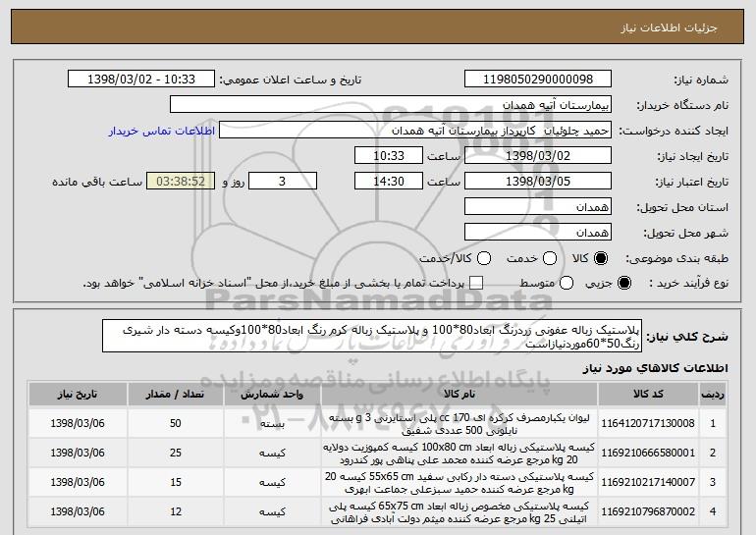Select the جزیی purchase type radio
Viewport: 756px width, 535px height.
pos(623,283)
